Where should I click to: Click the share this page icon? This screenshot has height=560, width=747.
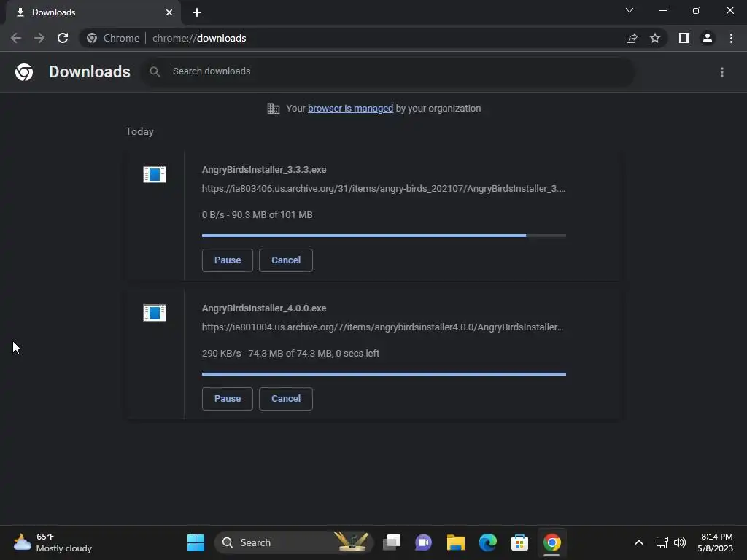point(632,38)
